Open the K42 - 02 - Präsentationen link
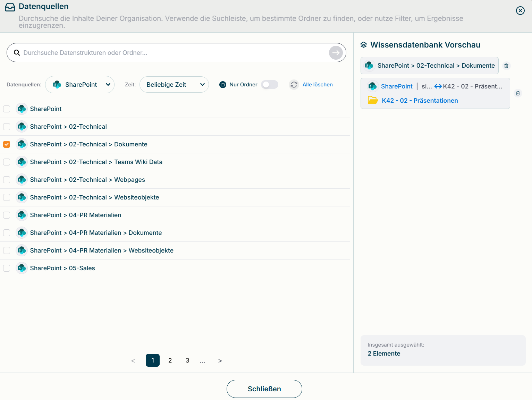The height and width of the screenshot is (400, 532). (x=420, y=101)
